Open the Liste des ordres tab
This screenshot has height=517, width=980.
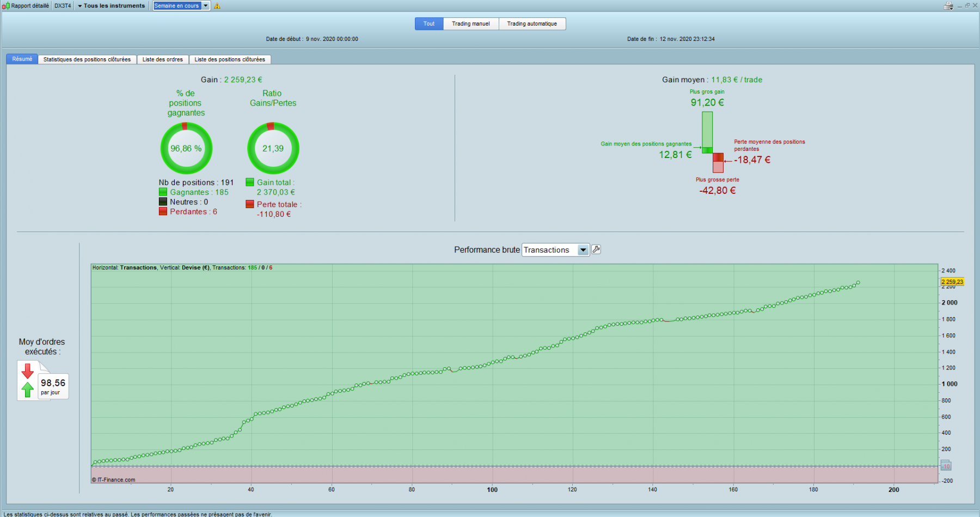(163, 59)
